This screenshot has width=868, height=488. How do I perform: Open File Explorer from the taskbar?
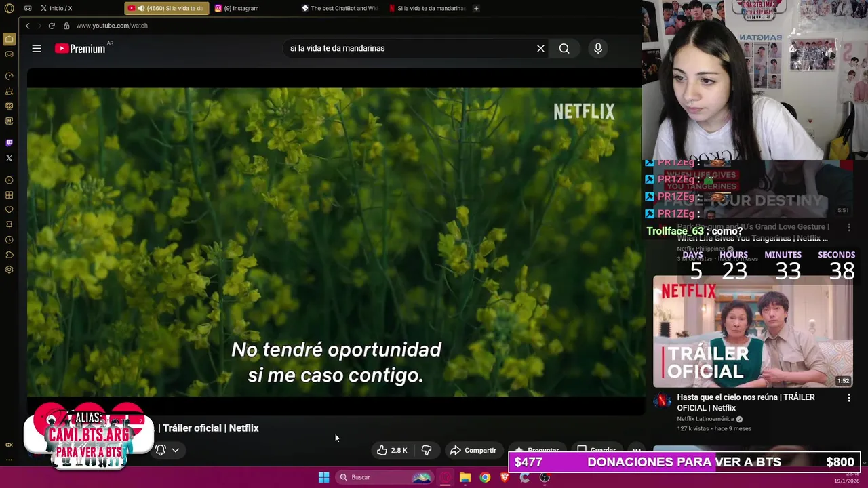[x=465, y=477]
